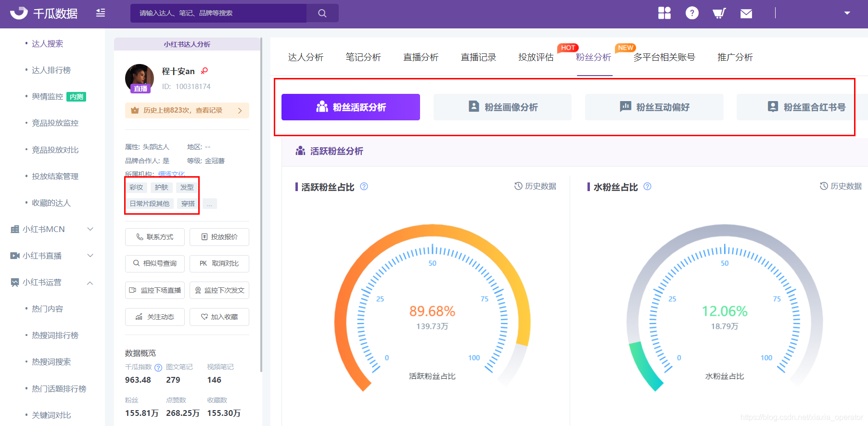Open 历史数据 for 活跃粉丝占比

pyautogui.click(x=536, y=186)
